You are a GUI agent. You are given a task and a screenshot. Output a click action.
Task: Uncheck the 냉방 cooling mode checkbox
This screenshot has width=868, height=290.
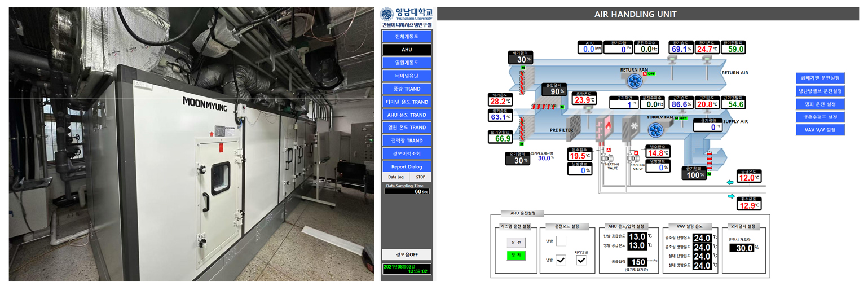click(x=561, y=260)
